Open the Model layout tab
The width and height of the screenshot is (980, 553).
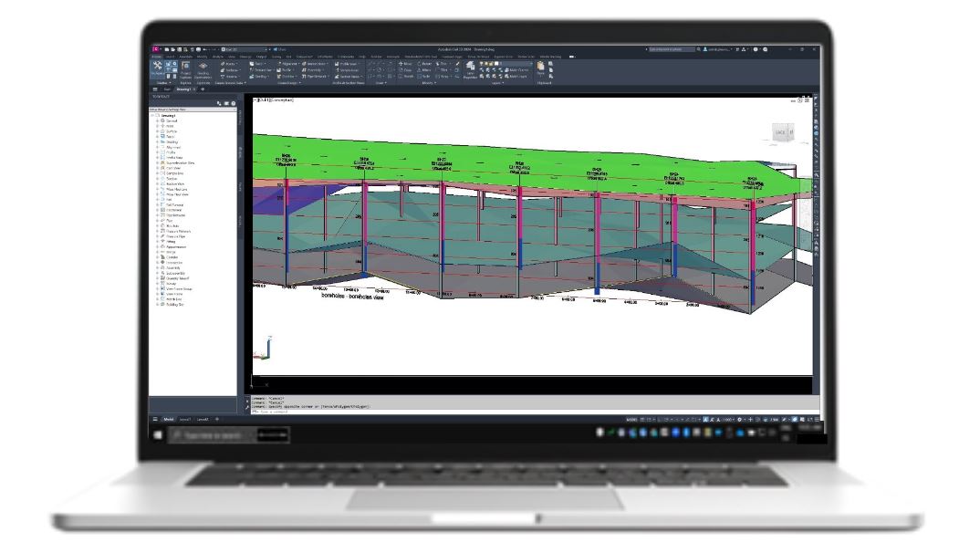coord(168,419)
